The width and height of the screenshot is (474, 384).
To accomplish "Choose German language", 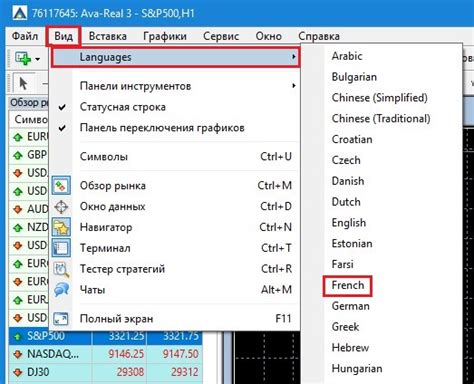I will click(x=351, y=306).
